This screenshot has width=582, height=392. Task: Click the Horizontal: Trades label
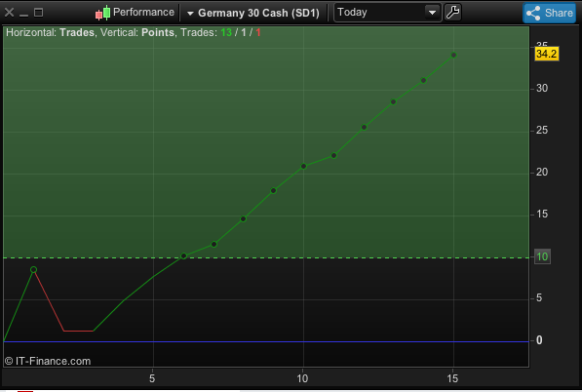click(x=50, y=33)
